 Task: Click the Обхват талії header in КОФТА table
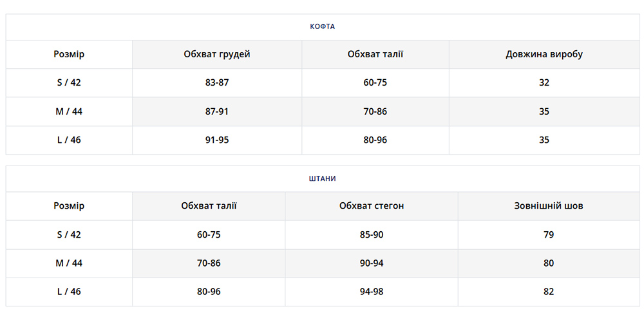(375, 54)
